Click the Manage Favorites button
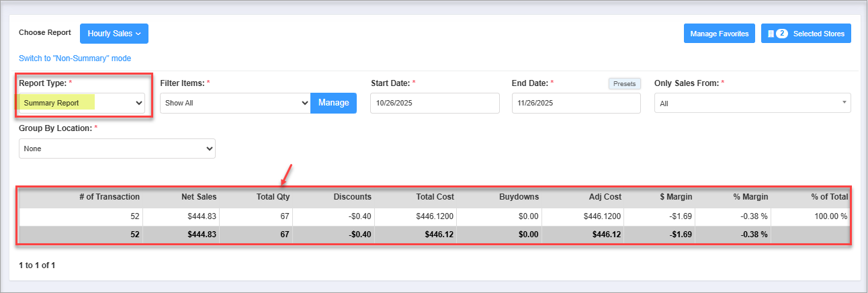The image size is (868, 293). click(720, 34)
